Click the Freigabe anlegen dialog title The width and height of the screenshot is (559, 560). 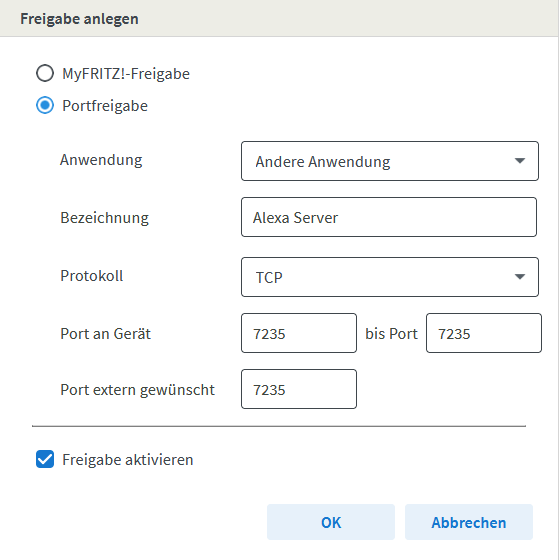[x=79, y=19]
